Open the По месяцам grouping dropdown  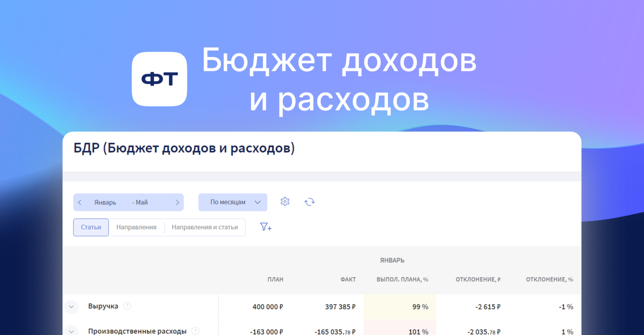click(233, 202)
